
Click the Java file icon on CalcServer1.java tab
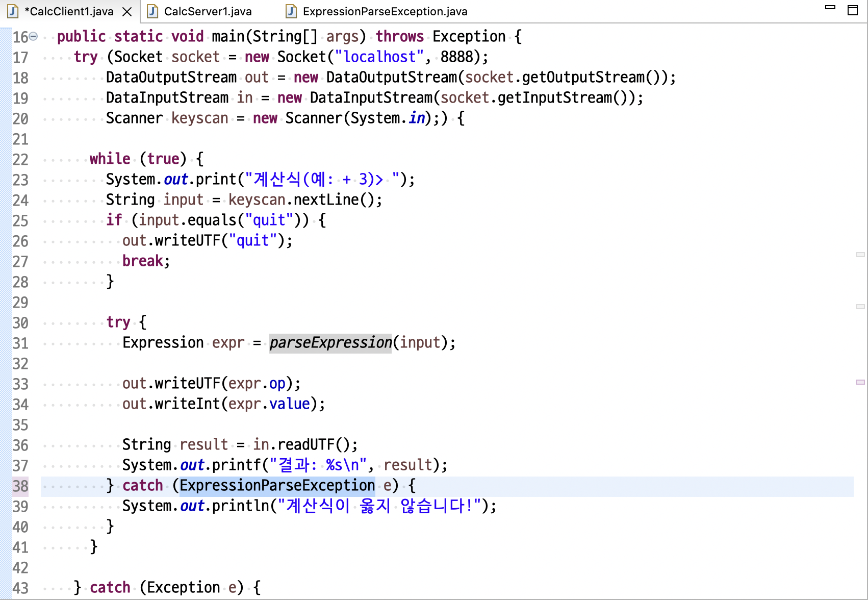pos(152,11)
